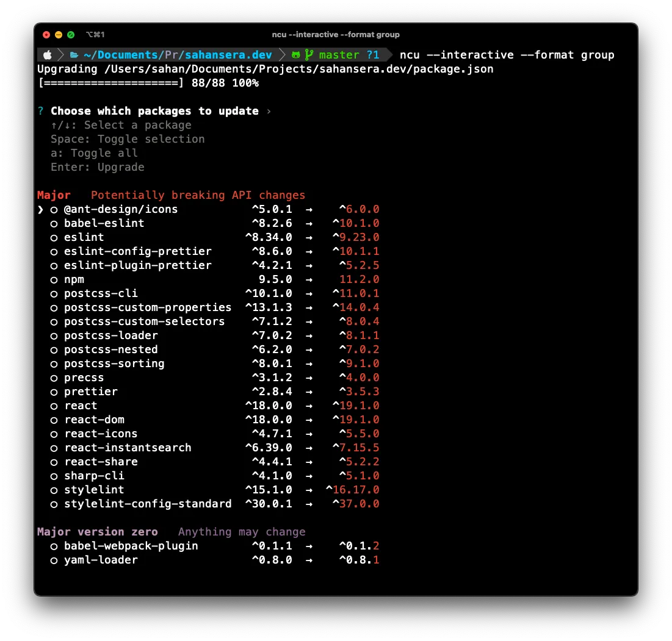This screenshot has width=672, height=641.
Task: Click the postcss-loader package name
Action: point(111,335)
